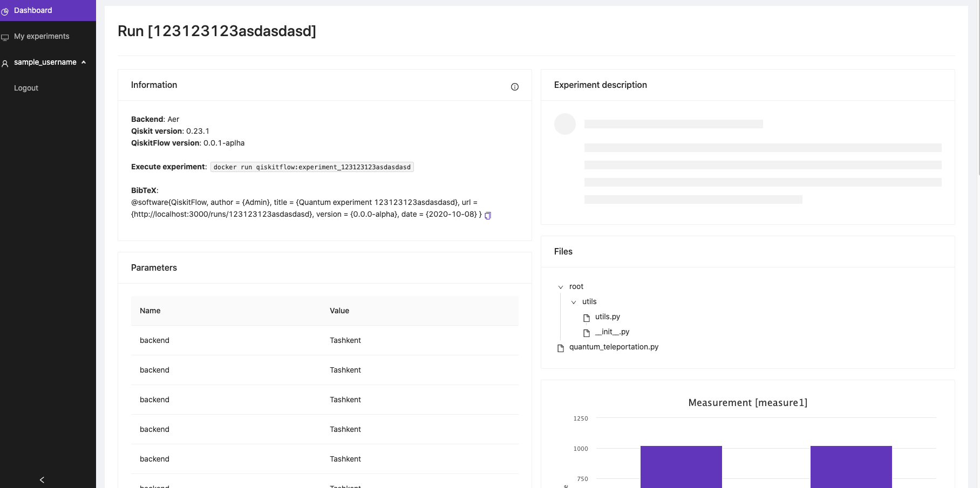
Task: Select the root folder label
Action: coord(576,286)
